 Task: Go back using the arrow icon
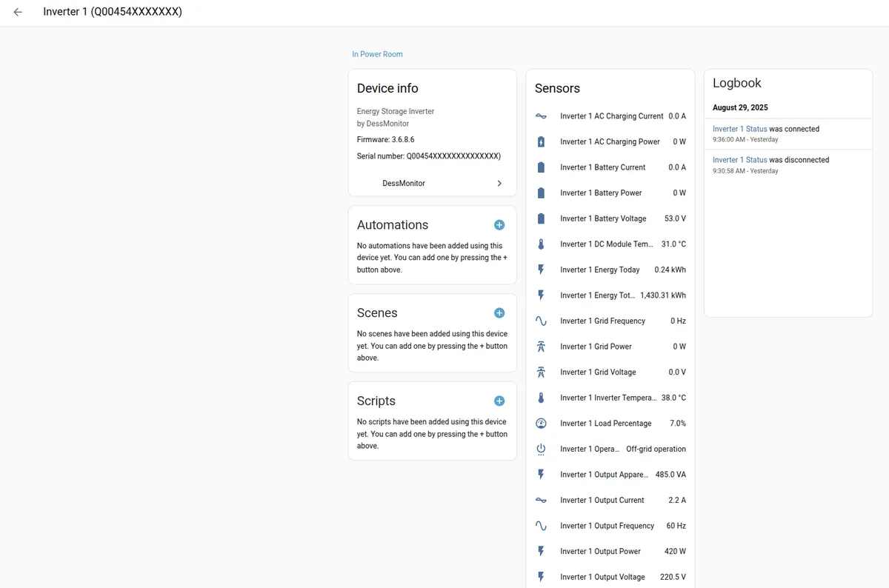(18, 12)
